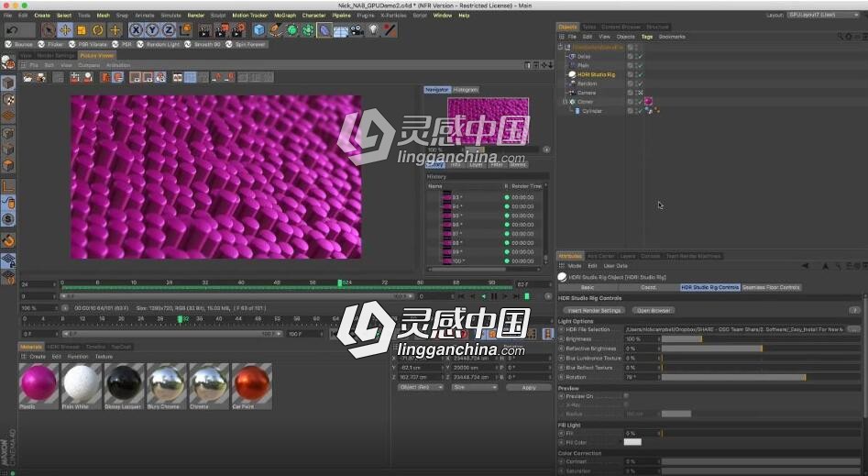Open the Tags menu in Objects manager

coord(647,37)
